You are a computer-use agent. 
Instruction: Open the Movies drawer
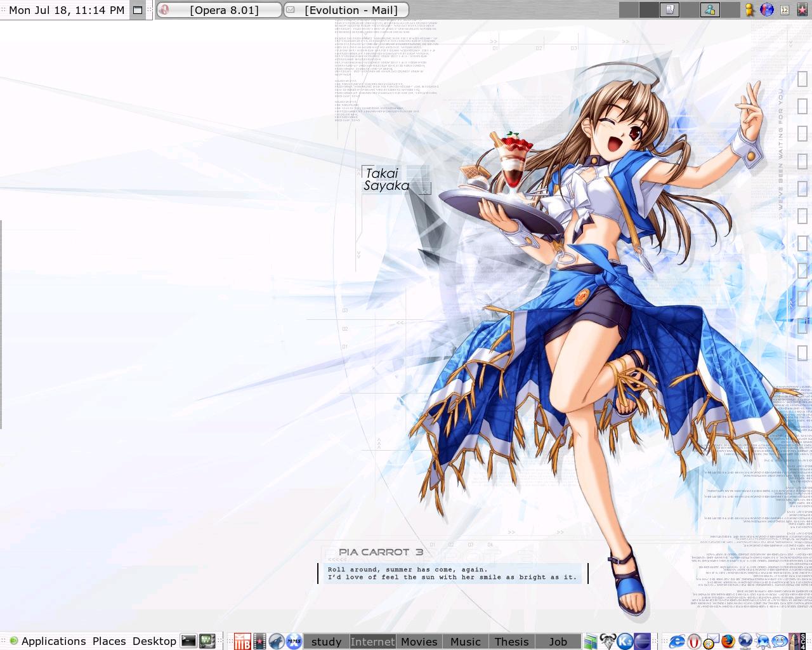click(x=419, y=642)
